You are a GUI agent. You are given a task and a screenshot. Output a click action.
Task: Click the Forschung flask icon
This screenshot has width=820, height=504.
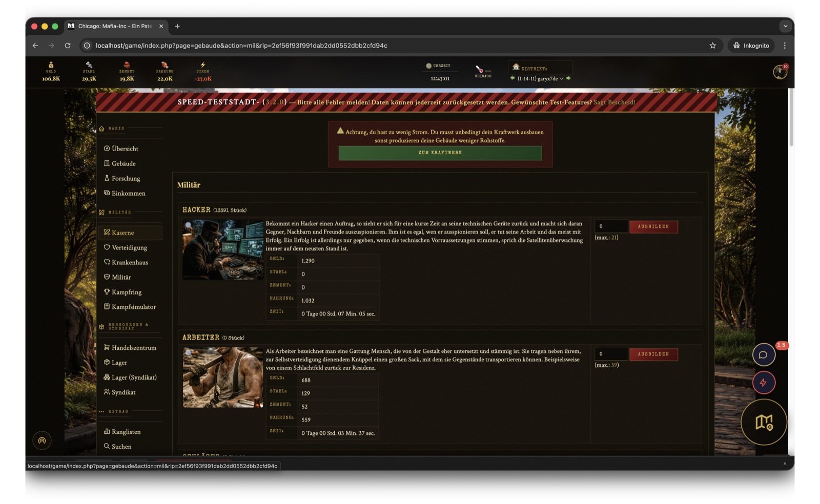tap(107, 178)
